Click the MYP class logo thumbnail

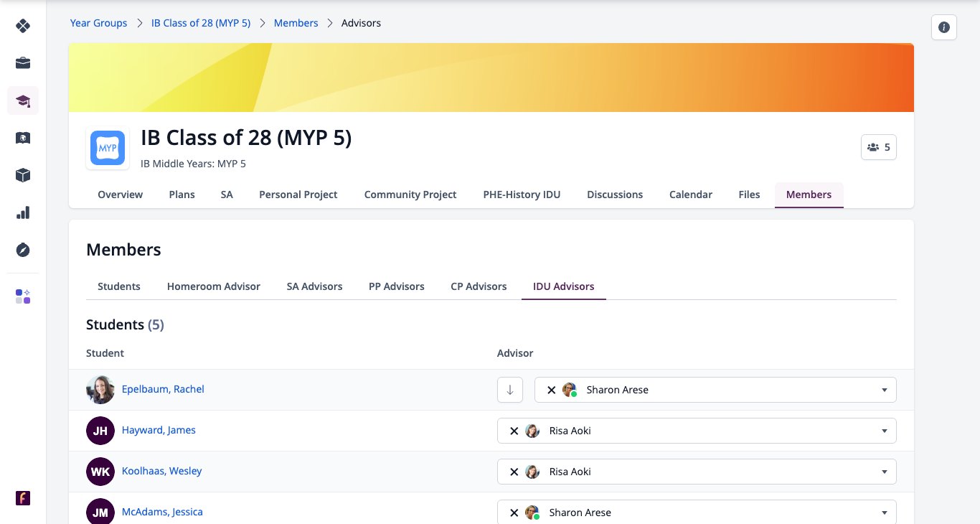coord(108,149)
